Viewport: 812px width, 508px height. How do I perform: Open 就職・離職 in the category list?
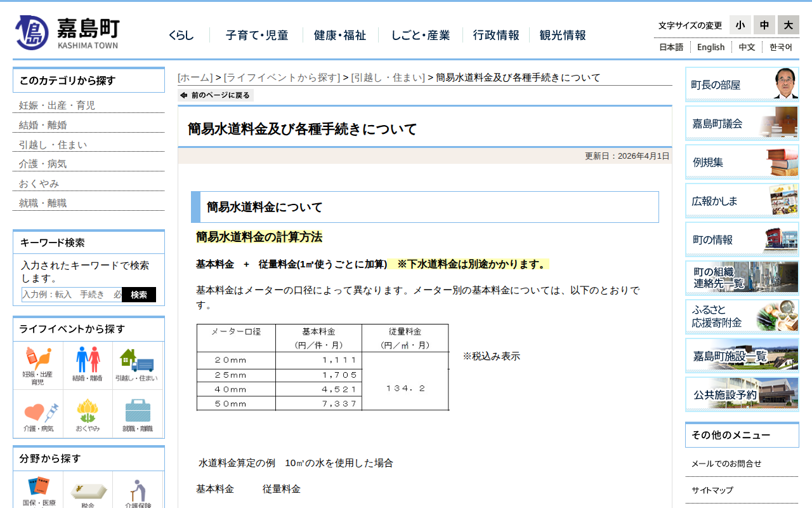[x=43, y=203]
